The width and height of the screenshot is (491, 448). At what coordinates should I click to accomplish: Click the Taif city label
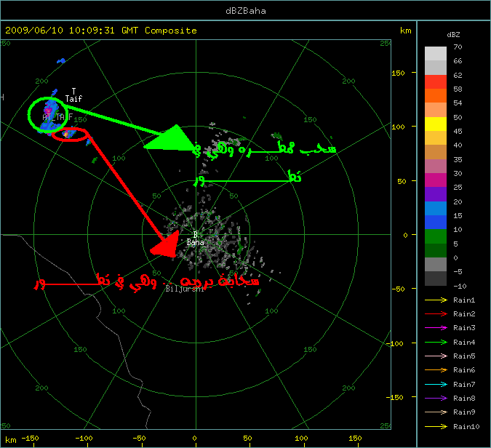tap(73, 99)
